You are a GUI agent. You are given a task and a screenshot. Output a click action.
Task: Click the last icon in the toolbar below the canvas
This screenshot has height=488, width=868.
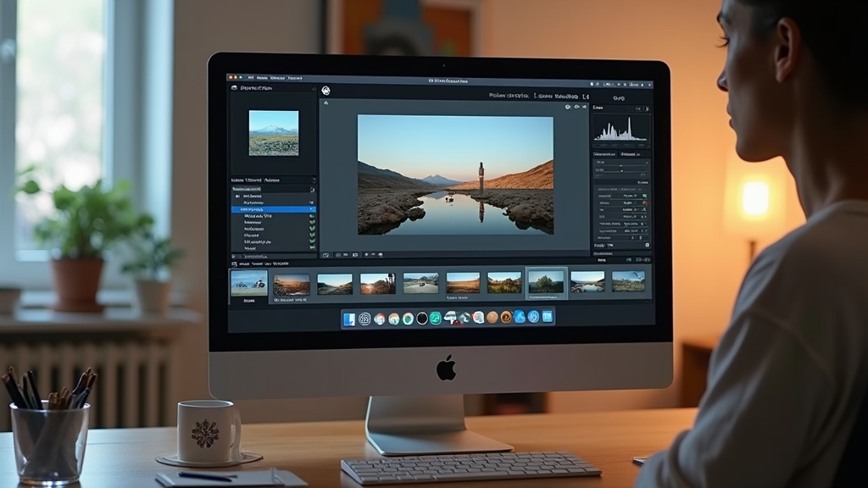coord(381,254)
